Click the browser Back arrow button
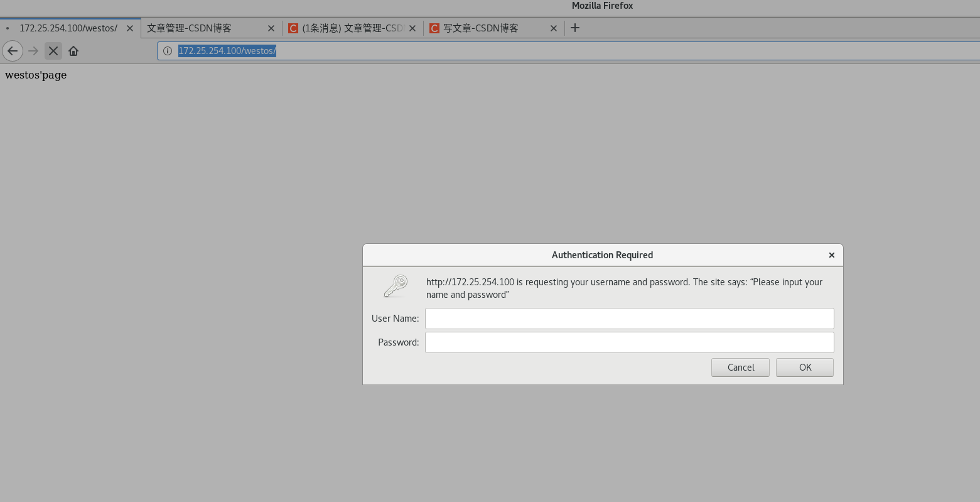This screenshot has height=502, width=980. point(13,51)
